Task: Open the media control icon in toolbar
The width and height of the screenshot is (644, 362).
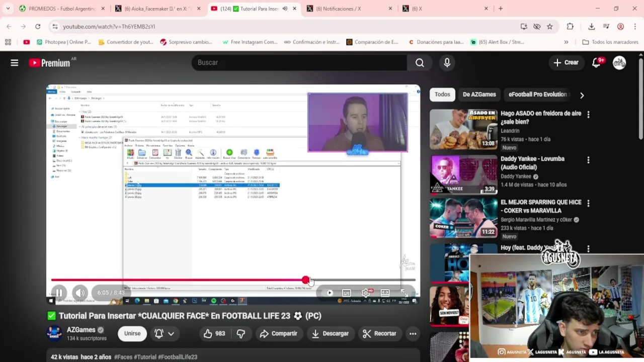Action: point(606,26)
